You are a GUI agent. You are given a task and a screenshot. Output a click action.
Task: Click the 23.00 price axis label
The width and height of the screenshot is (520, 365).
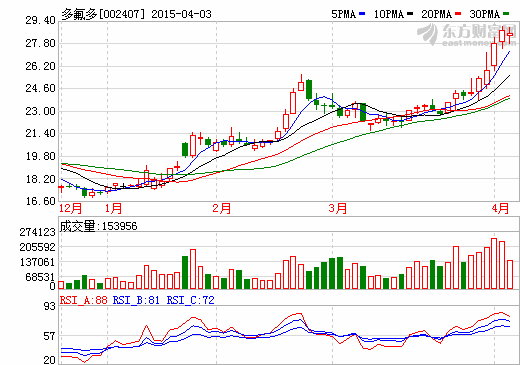[x=40, y=111]
